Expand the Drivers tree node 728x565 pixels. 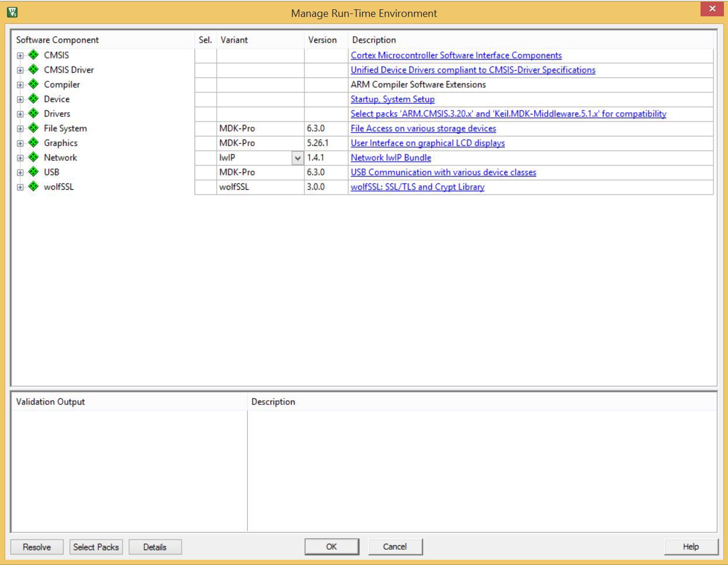(x=20, y=114)
